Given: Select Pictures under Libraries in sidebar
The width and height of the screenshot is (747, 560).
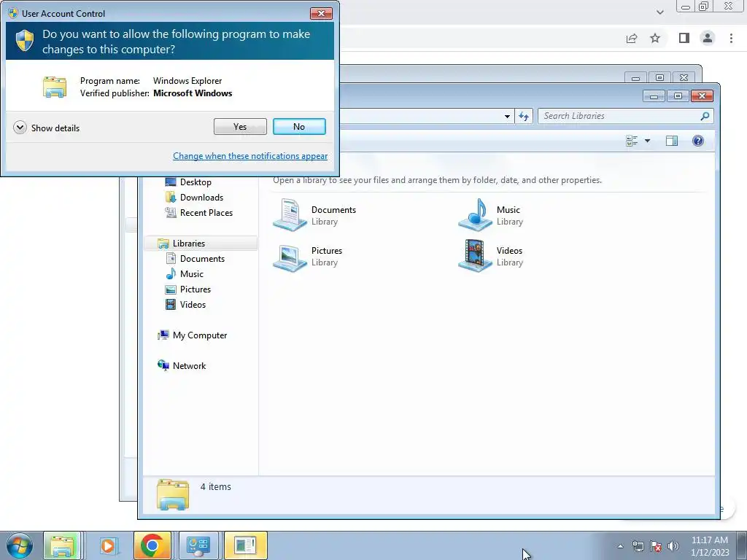Looking at the screenshot, I should pos(196,289).
